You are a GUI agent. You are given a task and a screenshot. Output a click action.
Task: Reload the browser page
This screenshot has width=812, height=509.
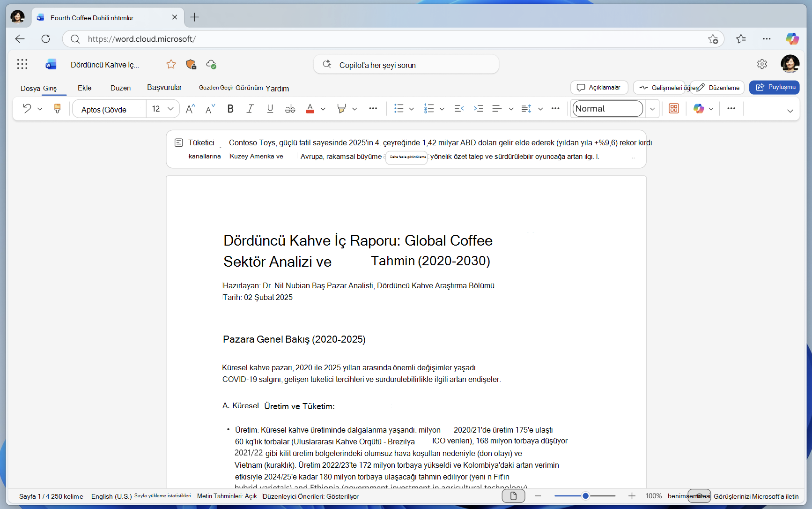pyautogui.click(x=45, y=39)
